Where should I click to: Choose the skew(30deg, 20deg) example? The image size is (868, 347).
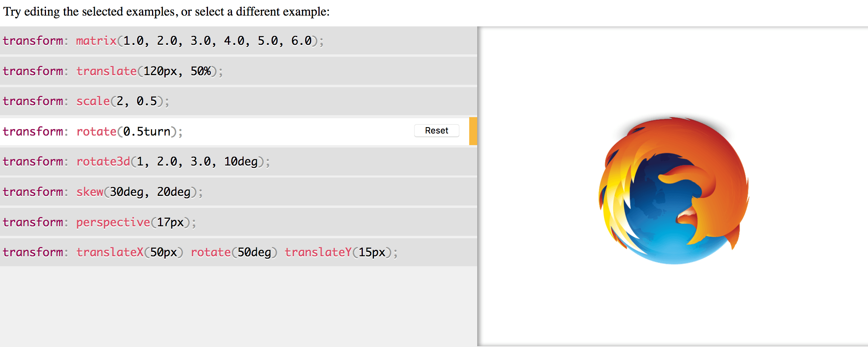[x=238, y=192]
